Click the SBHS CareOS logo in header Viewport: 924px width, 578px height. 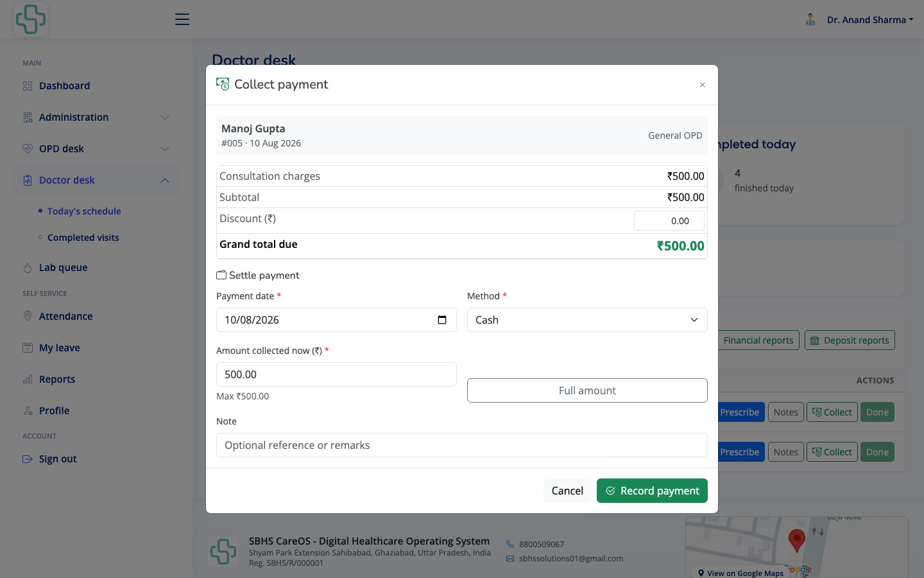click(31, 19)
